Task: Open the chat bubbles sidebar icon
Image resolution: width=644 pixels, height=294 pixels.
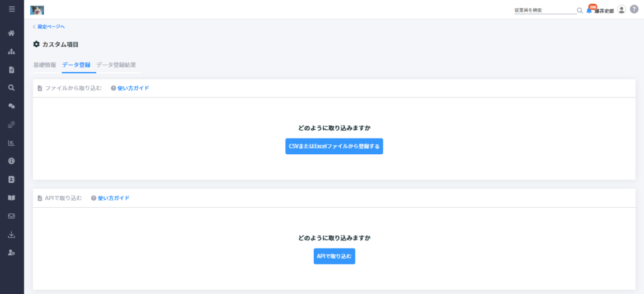Action: point(11,106)
